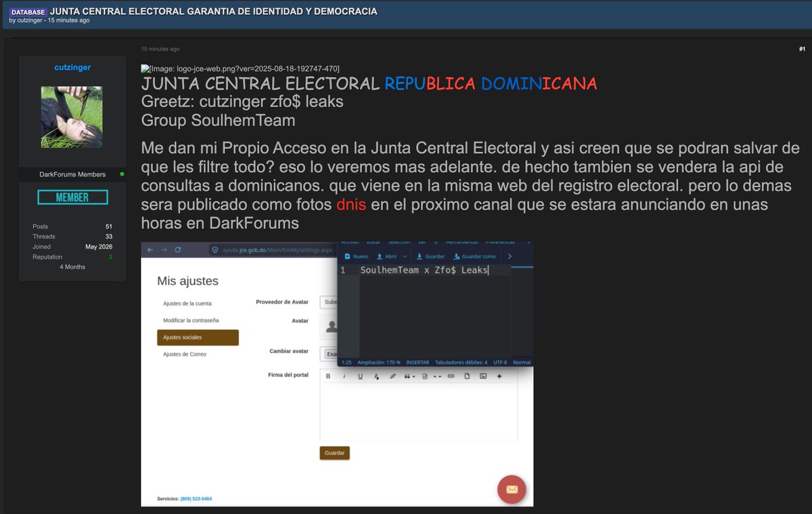Click the cutzinger profile avatar image
The width and height of the screenshot is (812, 514).
[x=72, y=117]
